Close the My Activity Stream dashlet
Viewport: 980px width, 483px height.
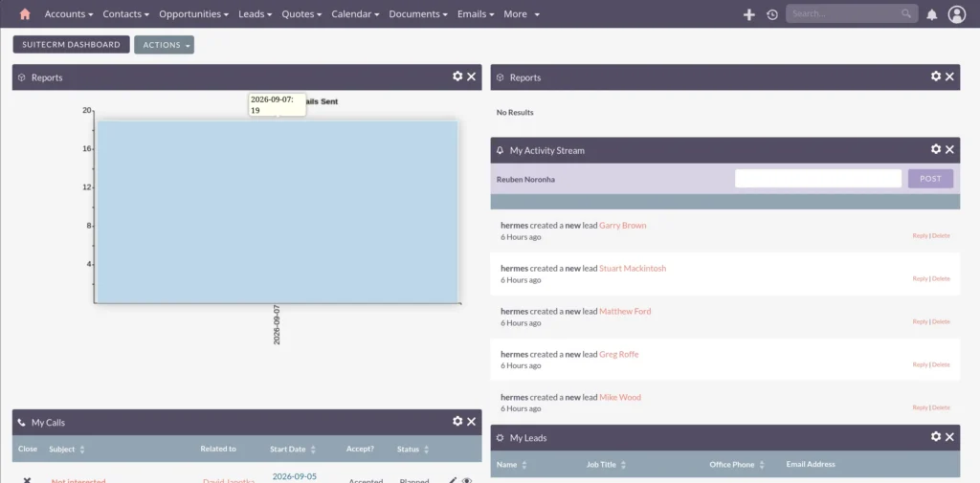tap(949, 149)
